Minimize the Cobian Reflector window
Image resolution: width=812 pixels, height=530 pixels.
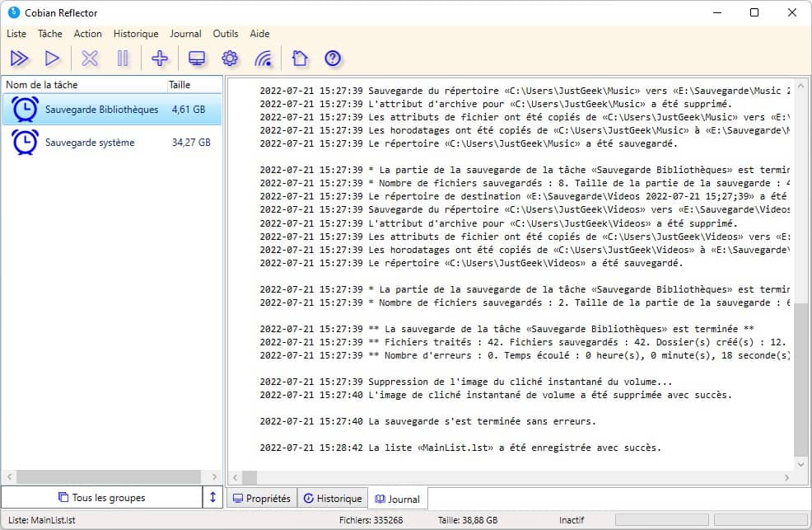pyautogui.click(x=717, y=12)
